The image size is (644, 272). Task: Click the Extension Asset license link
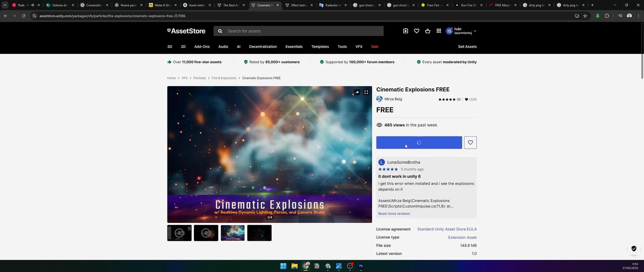462,237
